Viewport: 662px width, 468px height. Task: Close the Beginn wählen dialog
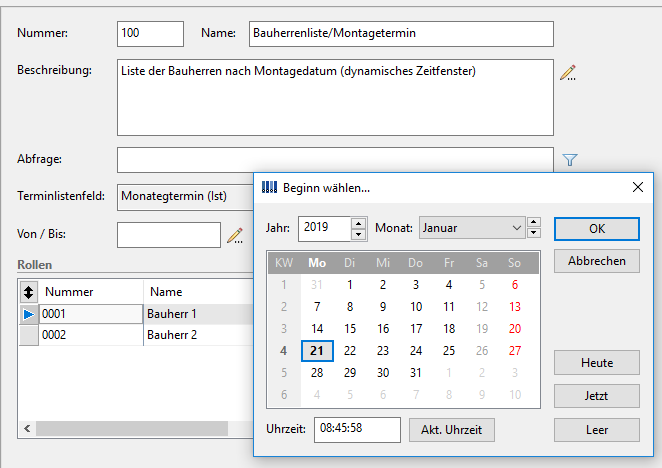(x=638, y=187)
